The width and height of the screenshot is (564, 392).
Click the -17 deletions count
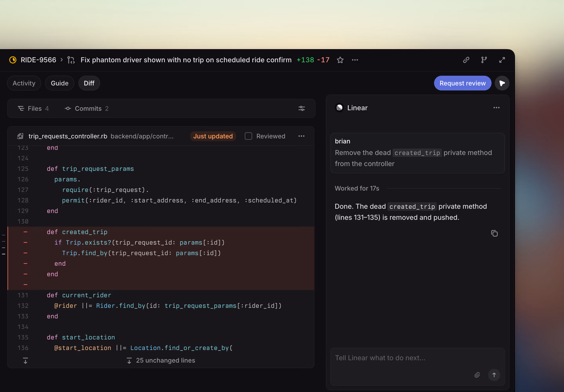point(323,60)
